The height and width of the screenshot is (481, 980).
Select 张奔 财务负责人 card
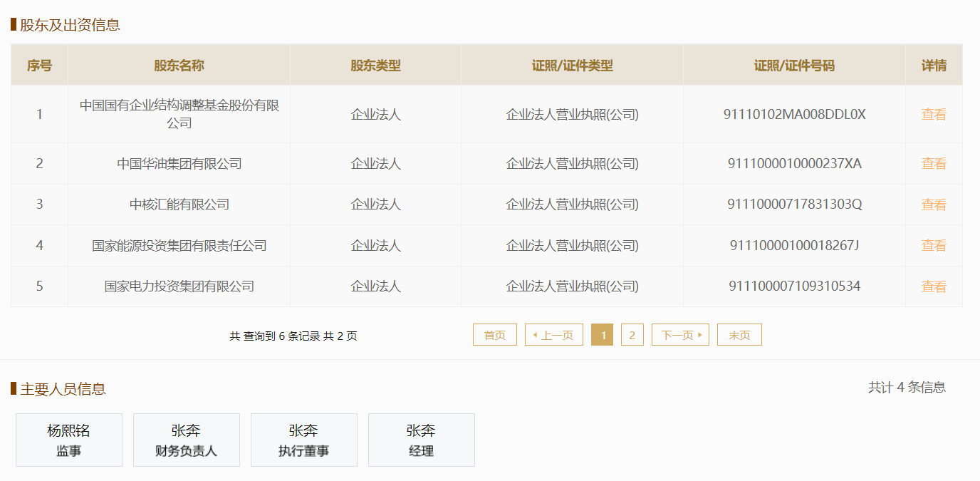tap(187, 440)
